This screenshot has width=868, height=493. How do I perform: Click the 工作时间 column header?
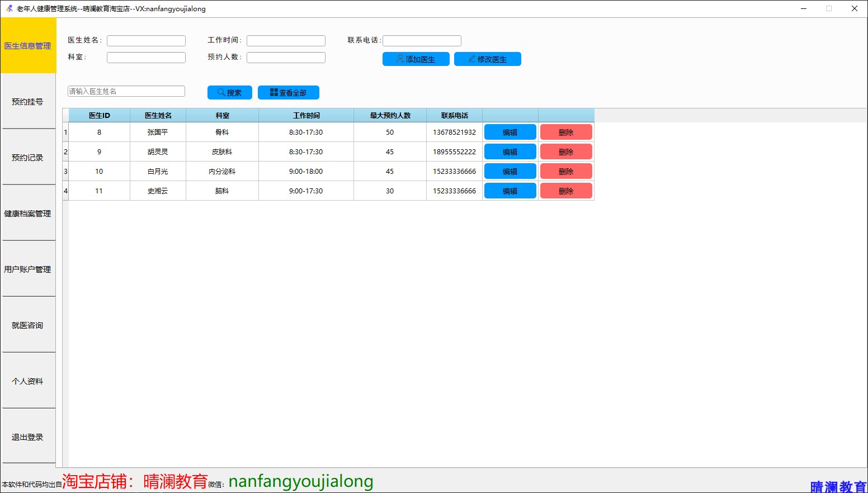[306, 116]
